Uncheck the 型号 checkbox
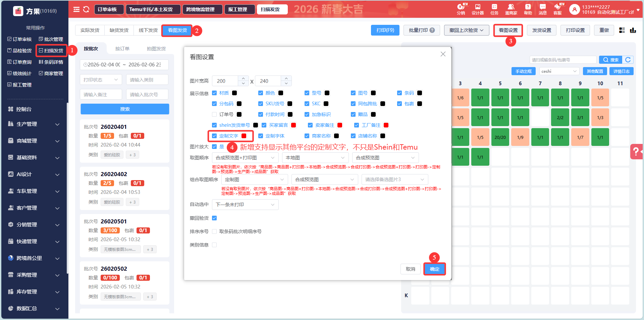This screenshot has height=320, width=644. pos(307,93)
